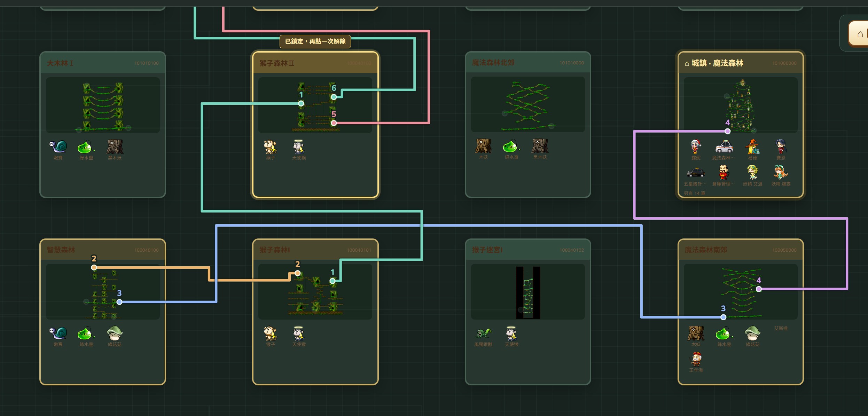The height and width of the screenshot is (416, 868).
Task: Open the 猴子迷宮I minimap thumbnail
Action: point(528,292)
